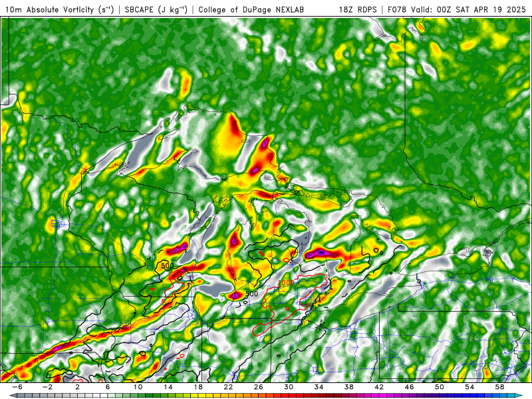This screenshot has width=532, height=399.
Task: Click the "18" colorbar scale value
Action: click(198, 387)
